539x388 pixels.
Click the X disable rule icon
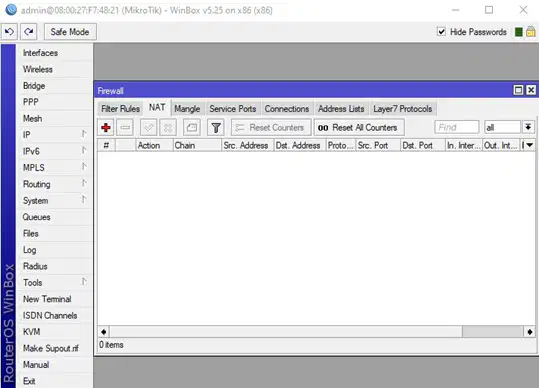[168, 128]
